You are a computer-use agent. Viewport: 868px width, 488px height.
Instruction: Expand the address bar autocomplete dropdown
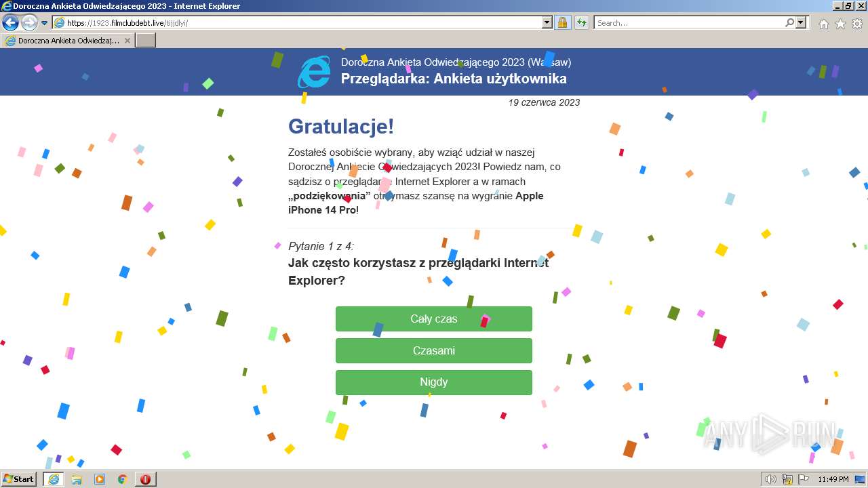[547, 22]
